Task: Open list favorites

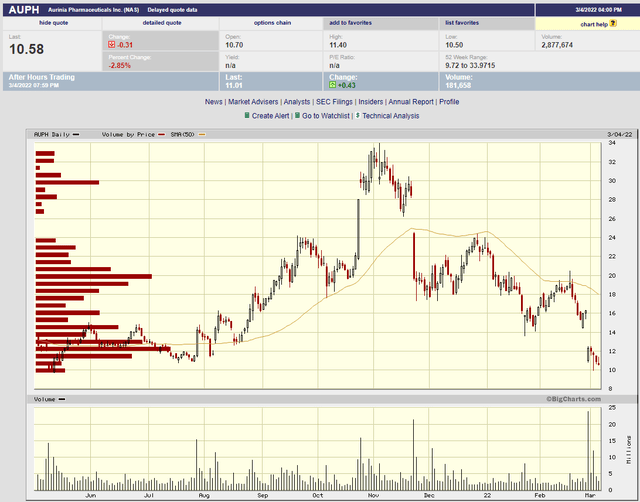Action: coord(462,23)
